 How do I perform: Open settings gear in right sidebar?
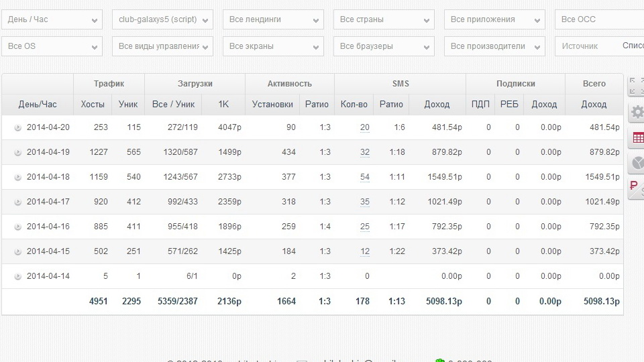tap(637, 112)
